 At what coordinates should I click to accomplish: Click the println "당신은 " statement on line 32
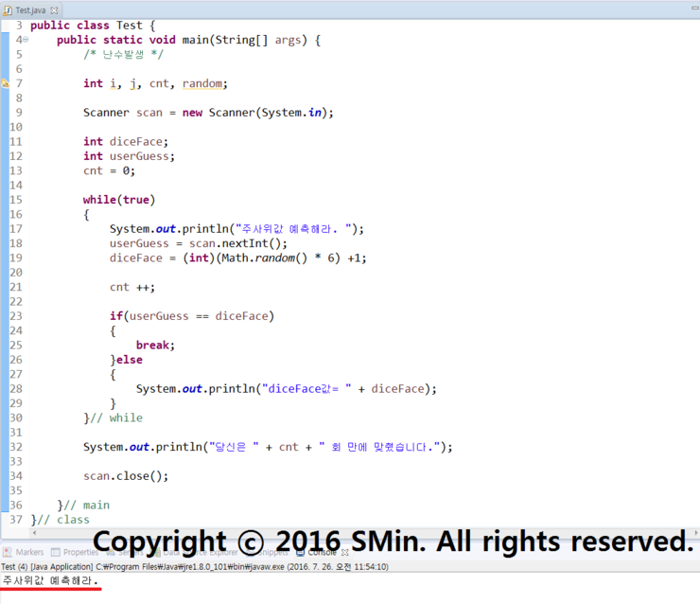click(x=268, y=447)
